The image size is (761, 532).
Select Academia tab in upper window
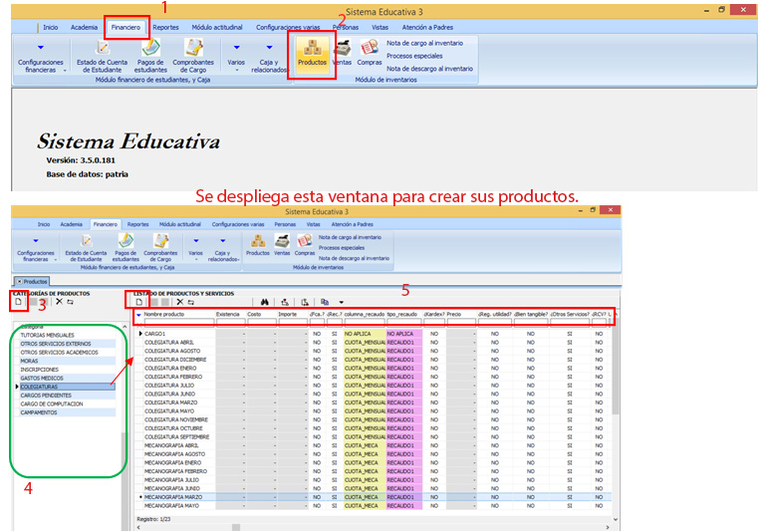click(x=84, y=27)
